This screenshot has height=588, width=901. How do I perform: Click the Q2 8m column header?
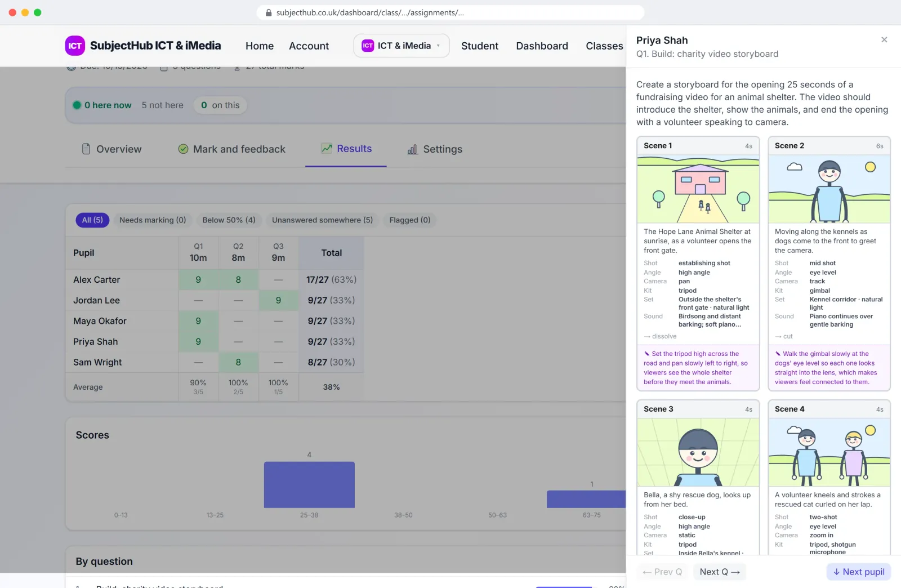pyautogui.click(x=238, y=253)
